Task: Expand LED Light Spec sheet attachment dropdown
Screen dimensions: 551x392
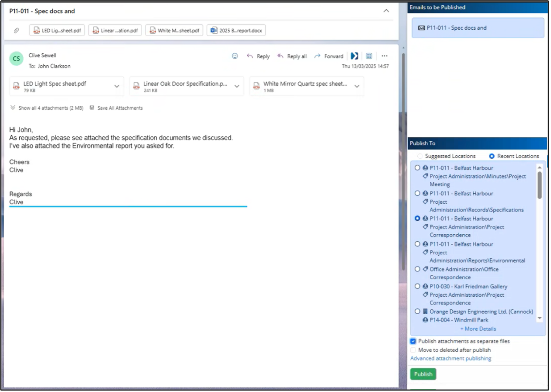Action: [x=117, y=86]
